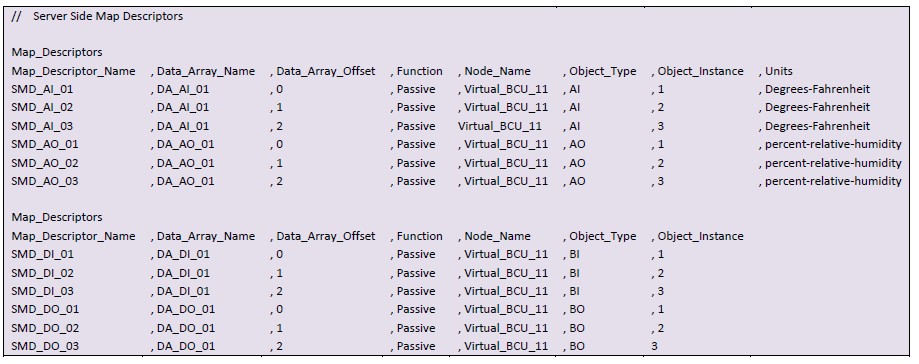Click the SMD_DO_03 descriptor name

(x=45, y=346)
